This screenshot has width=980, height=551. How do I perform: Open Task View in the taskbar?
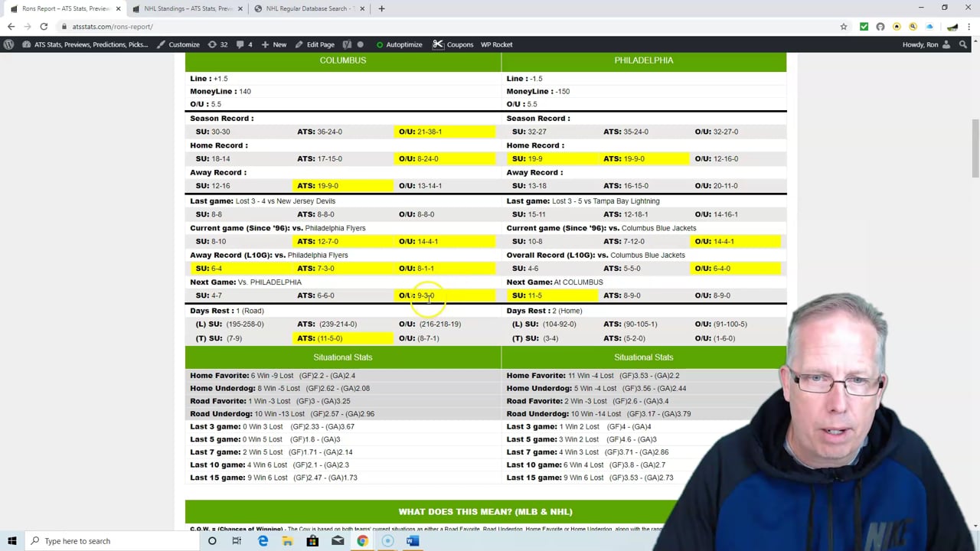[x=237, y=541]
